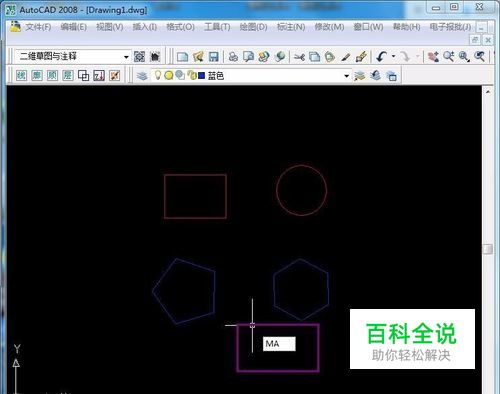The height and width of the screenshot is (394, 500).
Task: Click the scrollbar up arrow
Action: point(488,91)
